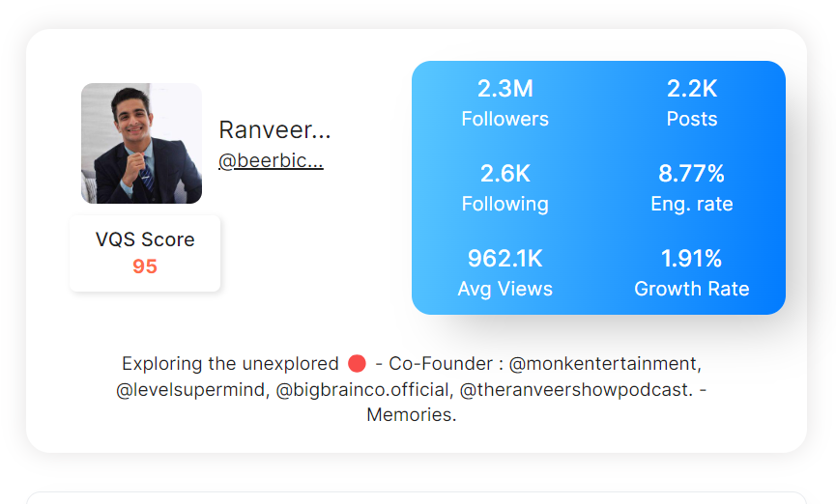The height and width of the screenshot is (504, 836).
Task: Click the word Memories in bio
Action: tap(411, 414)
